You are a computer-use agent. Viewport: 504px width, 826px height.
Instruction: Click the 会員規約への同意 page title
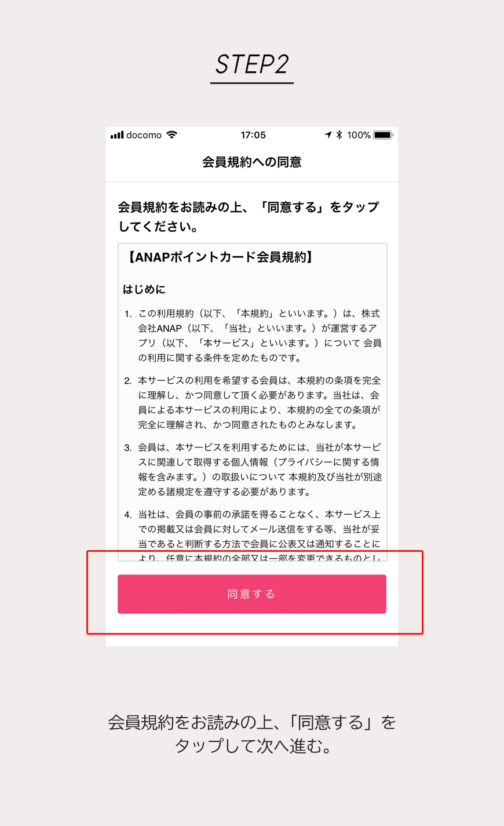coord(252,162)
